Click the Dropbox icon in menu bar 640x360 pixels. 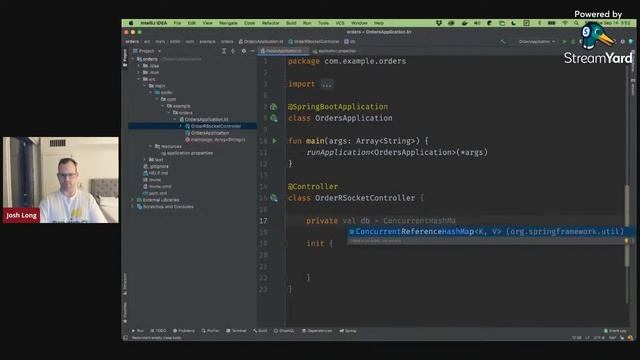tap(439, 23)
